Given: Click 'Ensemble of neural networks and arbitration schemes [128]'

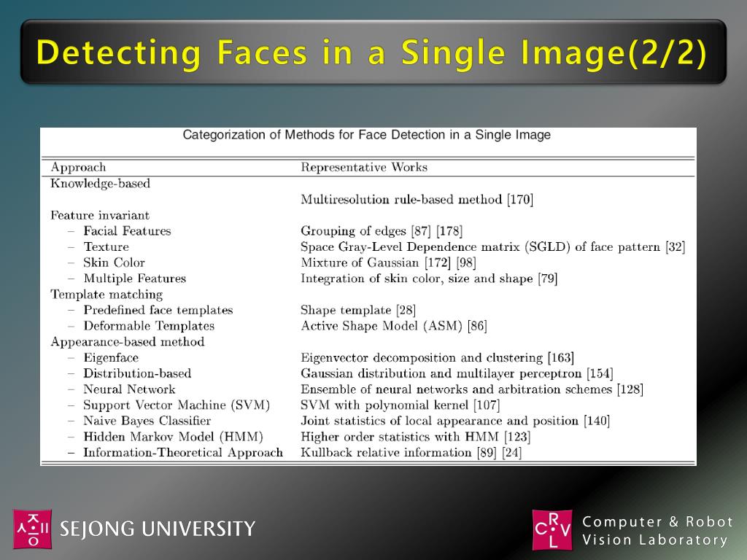Looking at the screenshot, I should tap(472, 389).
